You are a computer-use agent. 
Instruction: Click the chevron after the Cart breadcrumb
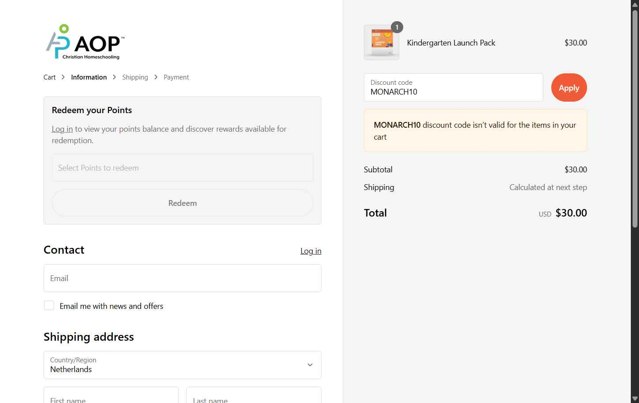63,77
